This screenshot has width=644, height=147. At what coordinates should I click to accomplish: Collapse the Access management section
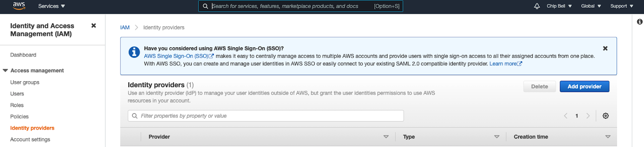click(x=5, y=71)
